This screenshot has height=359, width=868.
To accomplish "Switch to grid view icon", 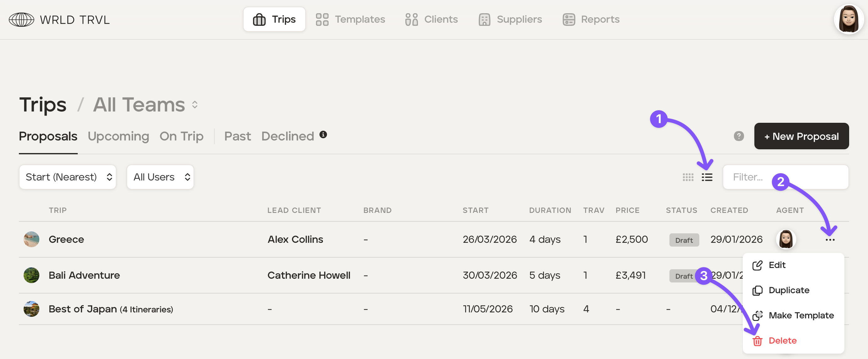I will coord(688,177).
